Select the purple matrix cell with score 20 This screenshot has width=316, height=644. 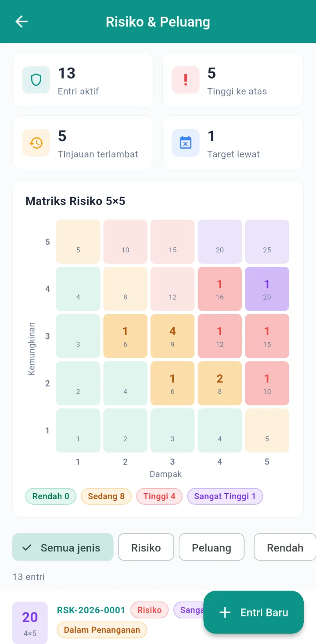(x=267, y=289)
